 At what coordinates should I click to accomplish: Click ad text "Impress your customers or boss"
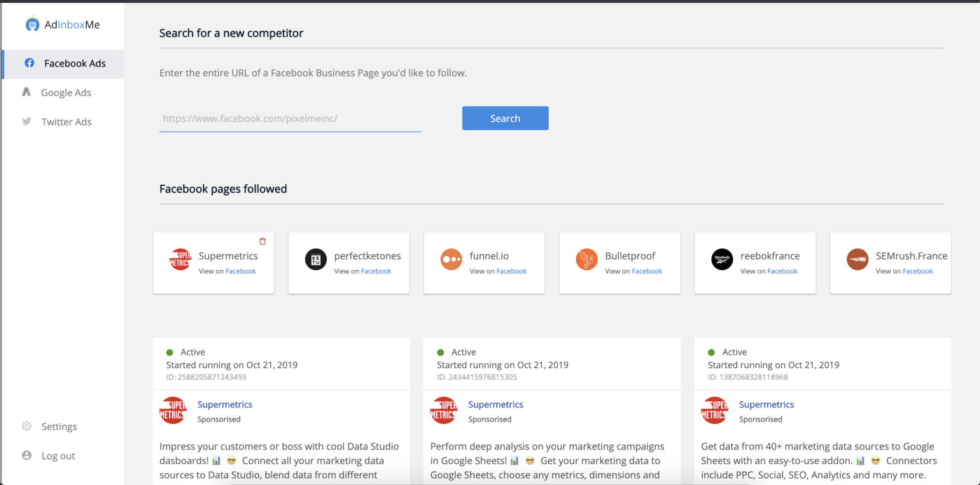[x=279, y=461]
